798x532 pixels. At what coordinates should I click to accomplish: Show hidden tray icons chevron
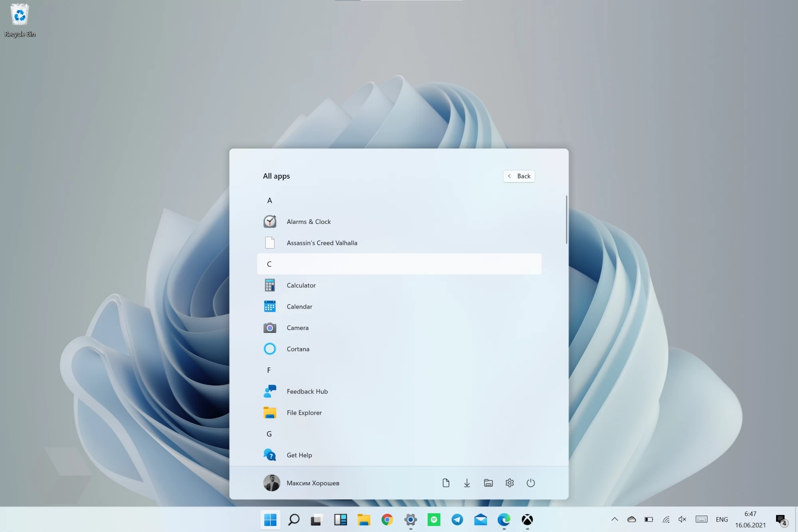(x=615, y=519)
